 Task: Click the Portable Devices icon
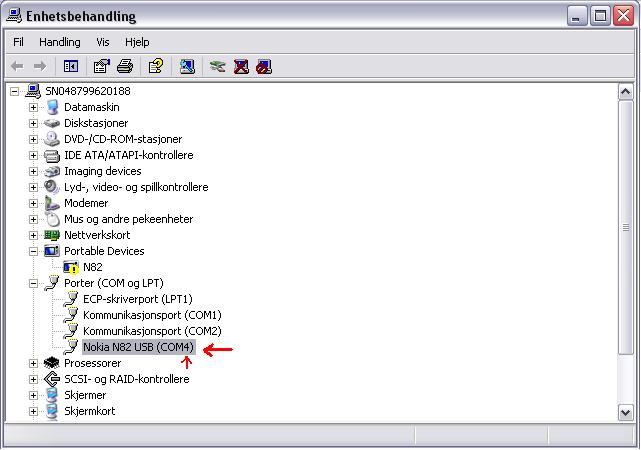[52, 251]
